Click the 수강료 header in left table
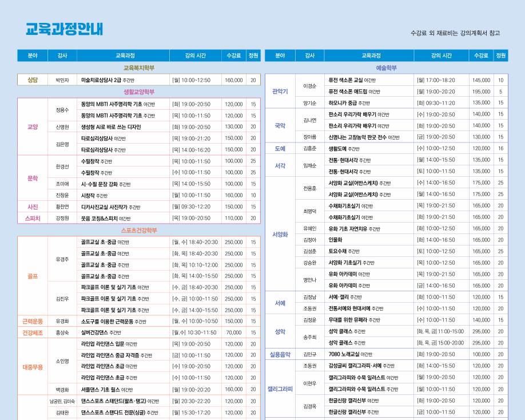This screenshot has width=525, height=420. click(234, 56)
